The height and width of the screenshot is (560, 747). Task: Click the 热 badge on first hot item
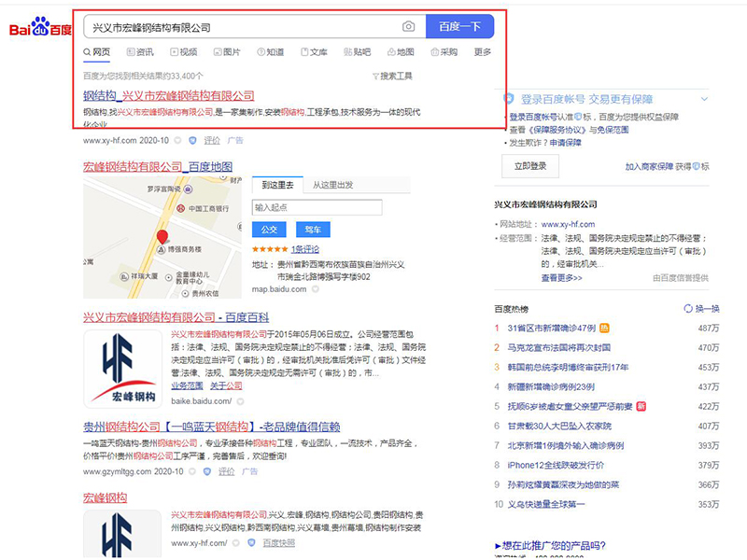point(604,329)
